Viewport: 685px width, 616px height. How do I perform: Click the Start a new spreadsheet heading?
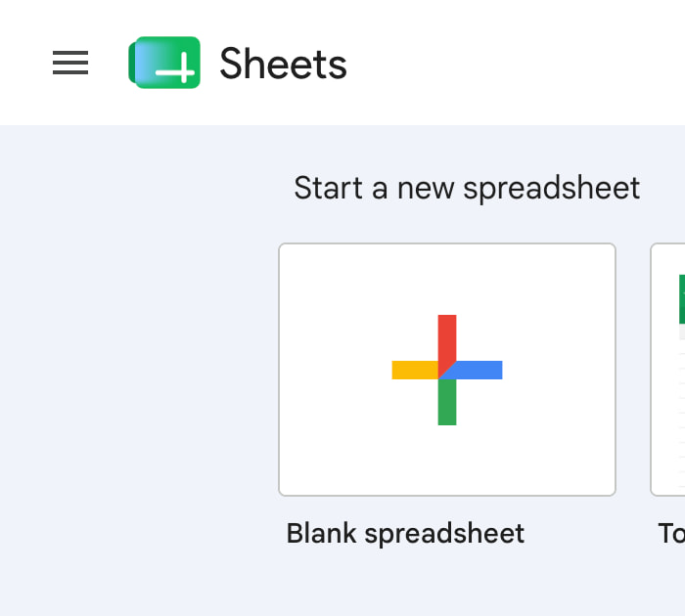pyautogui.click(x=467, y=188)
